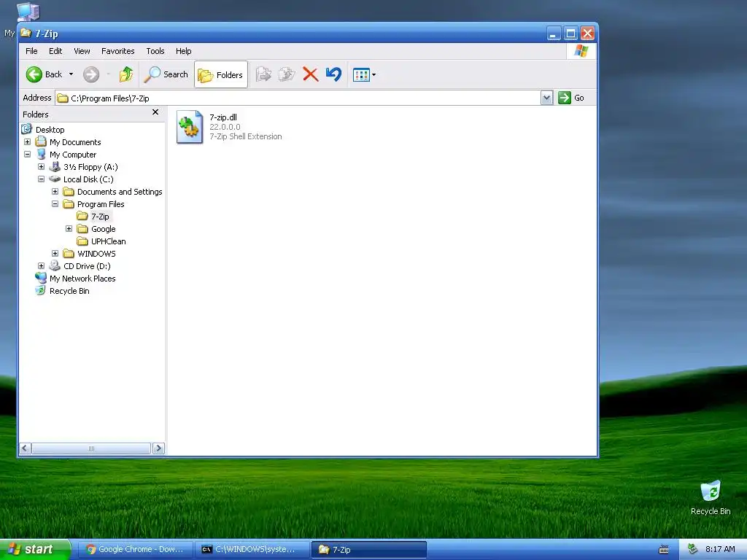Select My Network Places in tree
Viewport: 747px width, 560px height.
(x=82, y=278)
